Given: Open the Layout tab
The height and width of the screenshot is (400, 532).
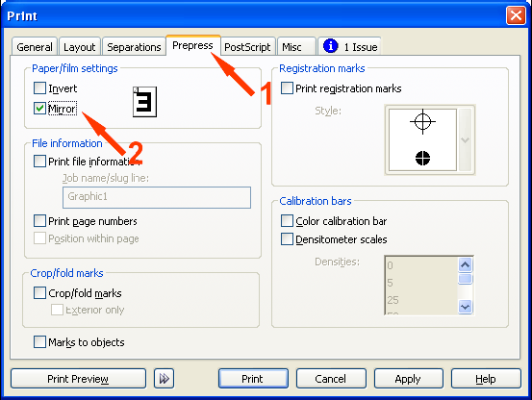Looking at the screenshot, I should [80, 47].
